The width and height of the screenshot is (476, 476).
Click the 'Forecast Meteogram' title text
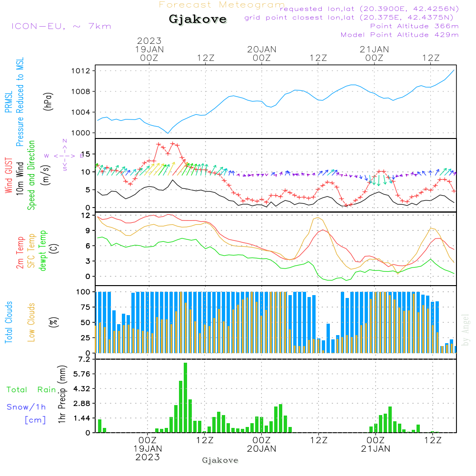point(222,5)
